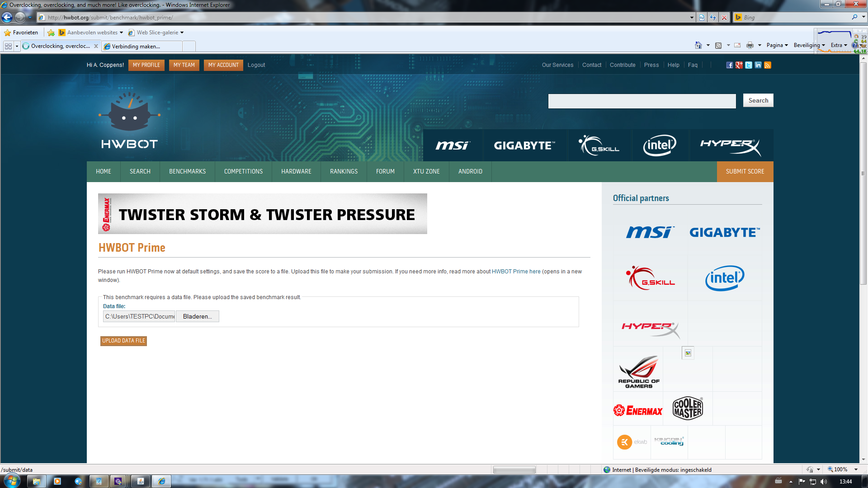Open the RANKINGS navigation item
The width and height of the screenshot is (868, 488).
click(344, 172)
